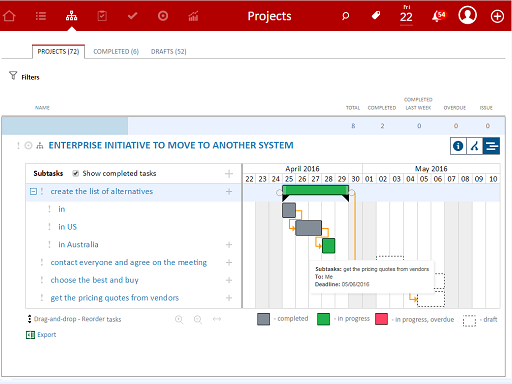Screen dimensions: 512x384
Task: Open 'get the pricing quotes from vendors'
Action: coord(115,298)
